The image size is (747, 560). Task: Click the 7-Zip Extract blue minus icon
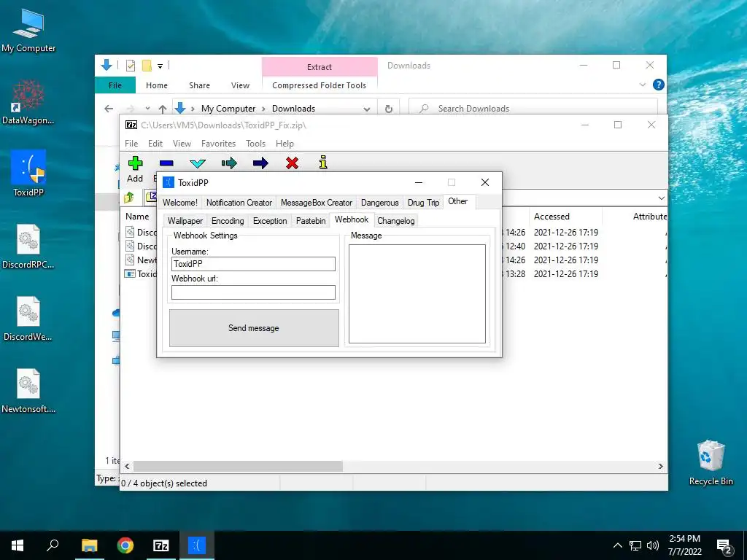pyautogui.click(x=166, y=163)
